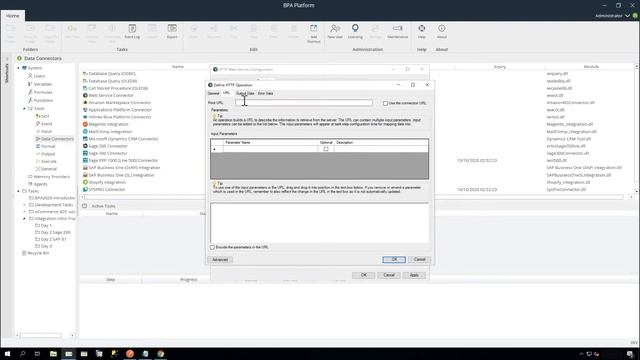
Task: Select SAP Business One (SL) Integration row
Action: 121,175
